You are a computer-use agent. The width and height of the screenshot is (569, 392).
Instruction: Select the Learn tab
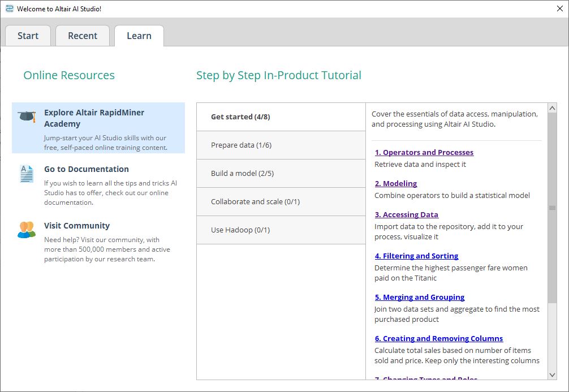(x=139, y=36)
